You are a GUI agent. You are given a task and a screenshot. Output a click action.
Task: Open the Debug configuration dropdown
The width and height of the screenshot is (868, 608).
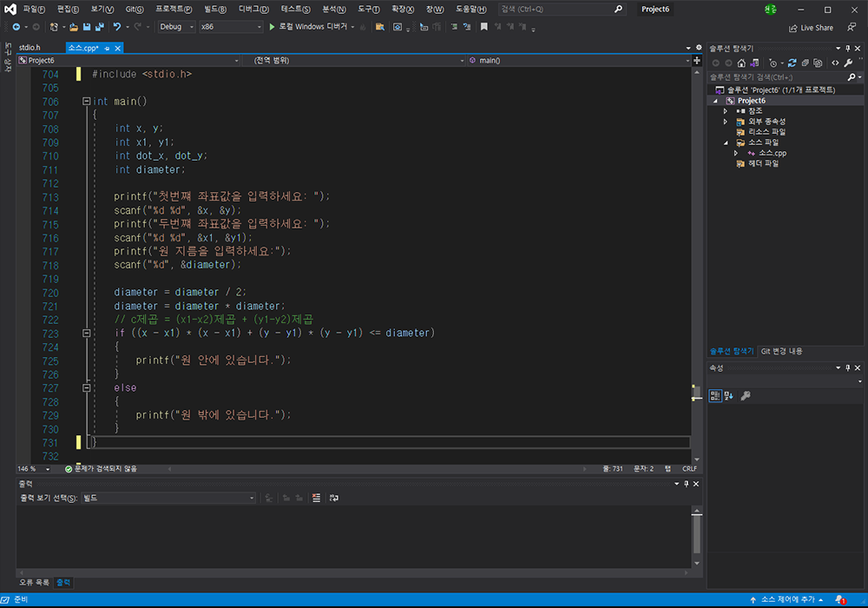(176, 27)
